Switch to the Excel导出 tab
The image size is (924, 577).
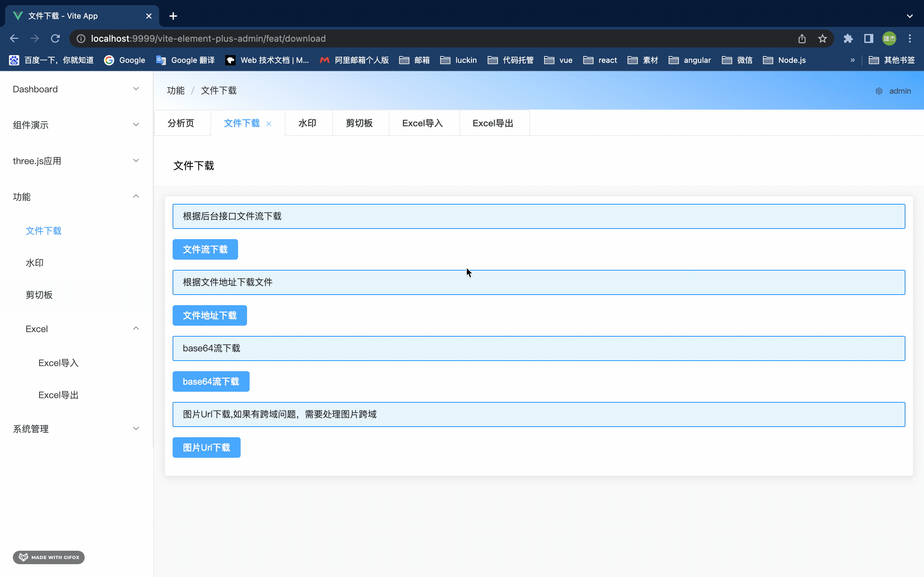click(492, 123)
